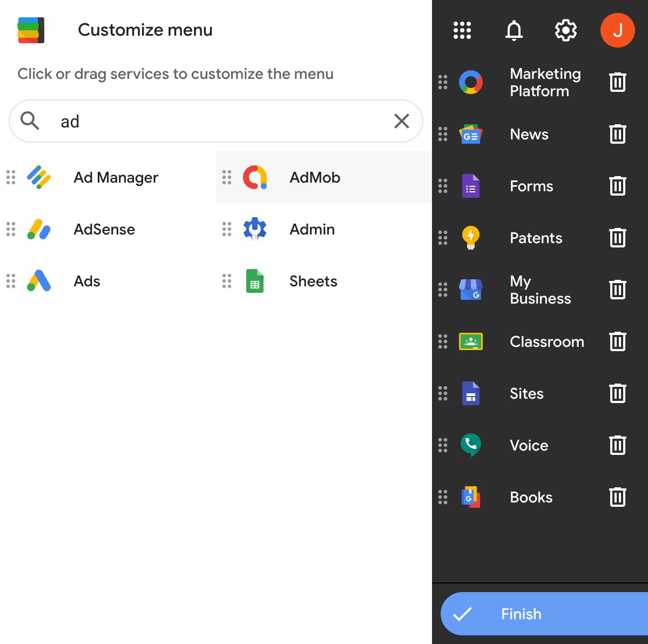Image resolution: width=648 pixels, height=644 pixels.
Task: Select the AdSense service icon
Action: (38, 229)
